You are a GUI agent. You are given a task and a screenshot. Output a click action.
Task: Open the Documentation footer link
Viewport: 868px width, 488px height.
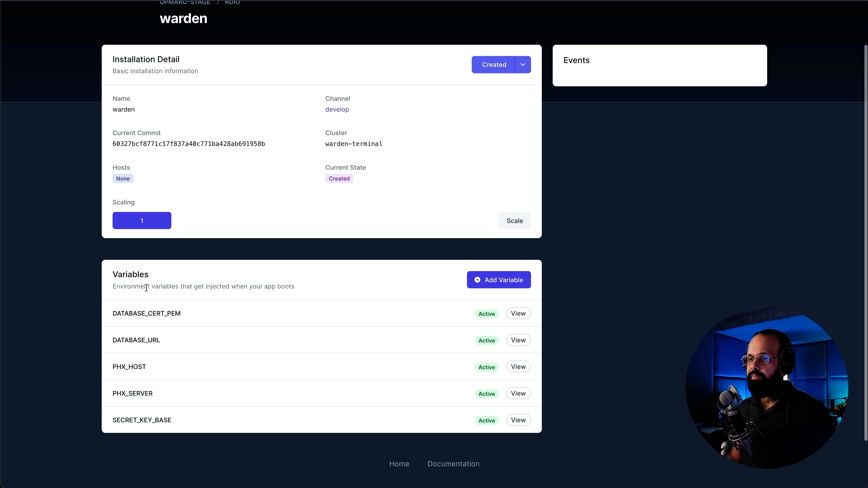point(453,464)
